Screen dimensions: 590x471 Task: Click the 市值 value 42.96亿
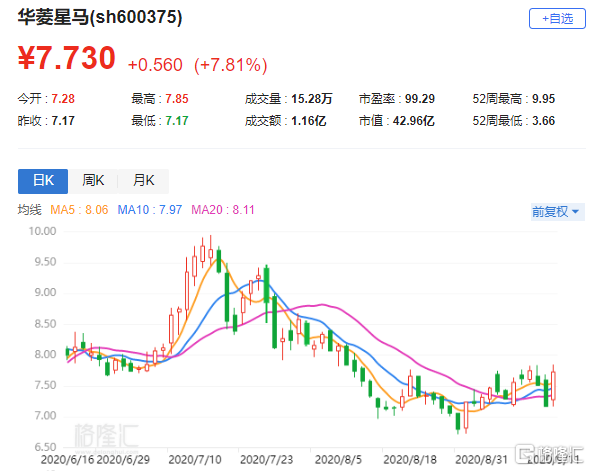[414, 121]
